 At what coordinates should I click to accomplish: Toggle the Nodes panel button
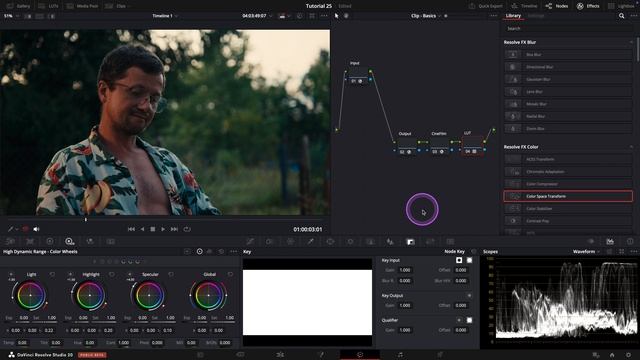click(557, 6)
